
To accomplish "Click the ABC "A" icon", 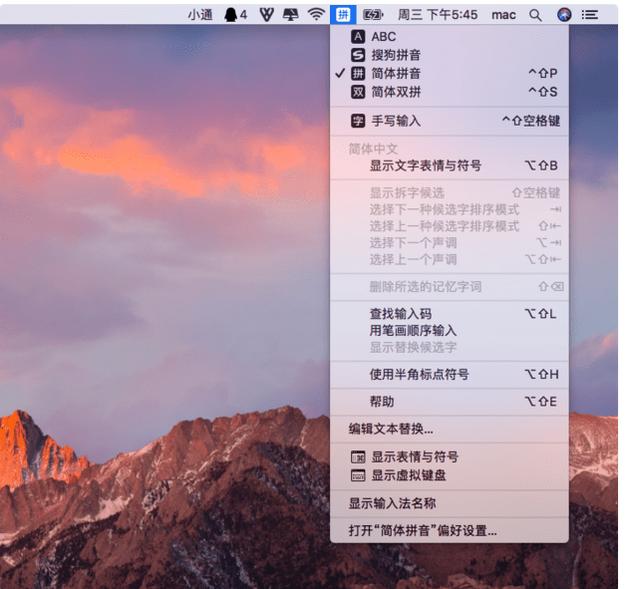I will (x=358, y=37).
